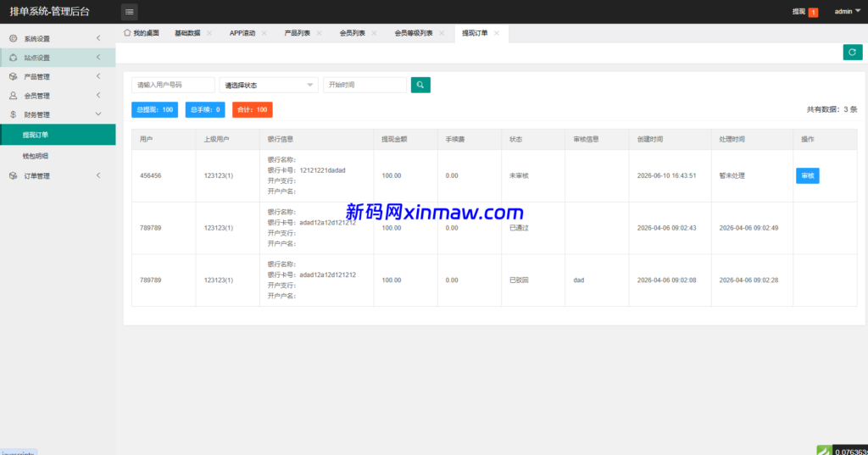868x455 pixels.
Task: Collapse the 财务管理 menu chevron
Action: click(x=98, y=114)
